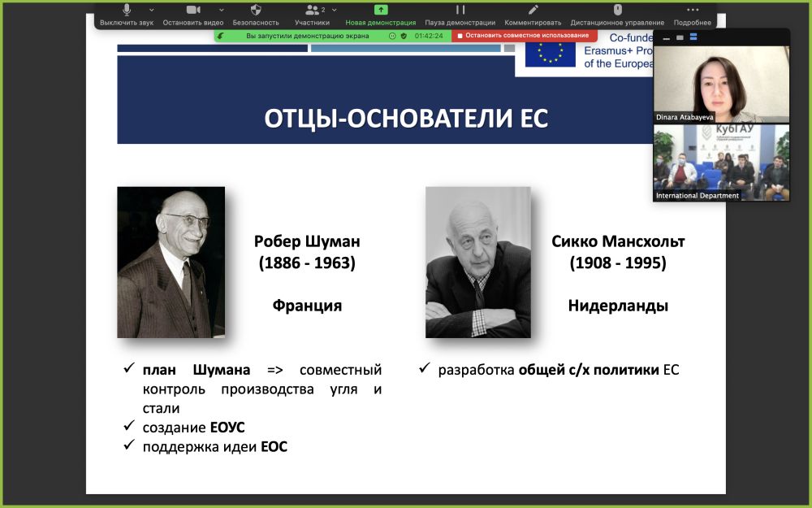The width and height of the screenshot is (812, 508).
Task: Stop video with the camera icon
Action: pyautogui.click(x=192, y=11)
